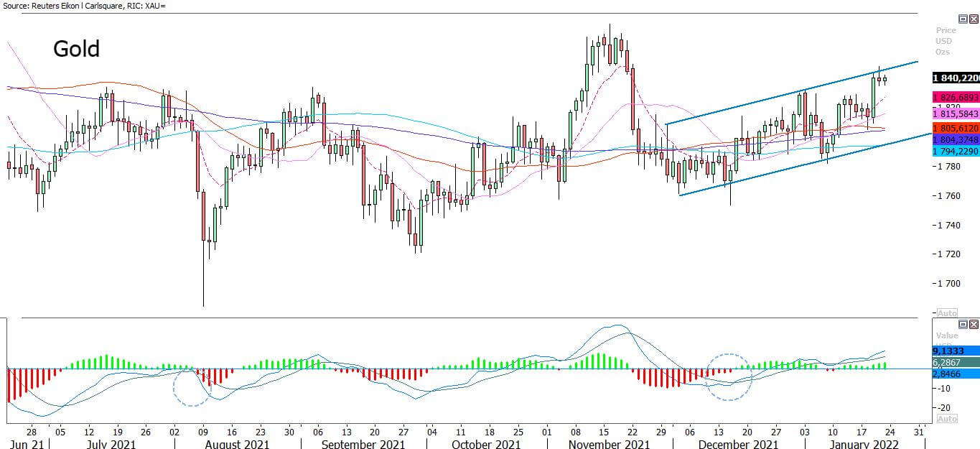The width and height of the screenshot is (980, 449).
Task: Click the Auto button under MACD scale
Action: coord(947,419)
